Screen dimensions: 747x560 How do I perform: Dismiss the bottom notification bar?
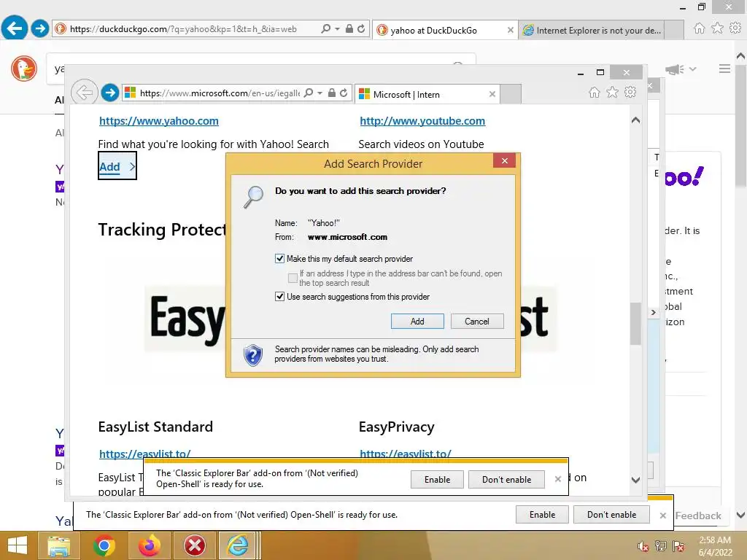(662, 516)
